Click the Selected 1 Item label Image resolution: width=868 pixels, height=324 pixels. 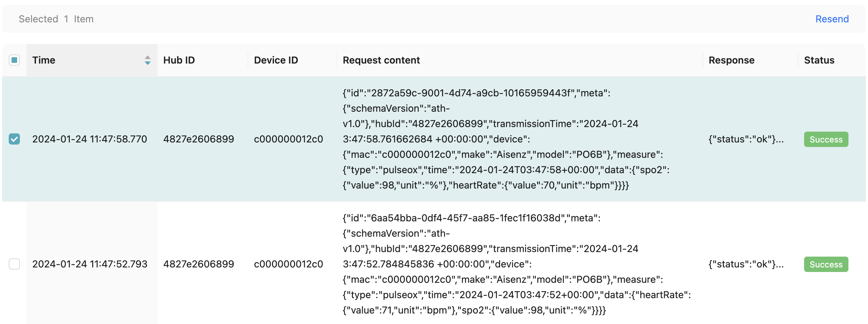(x=56, y=19)
